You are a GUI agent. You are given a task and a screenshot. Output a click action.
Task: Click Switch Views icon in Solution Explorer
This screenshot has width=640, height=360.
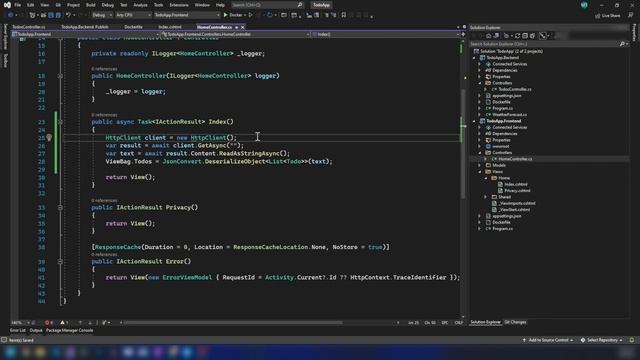click(x=496, y=36)
